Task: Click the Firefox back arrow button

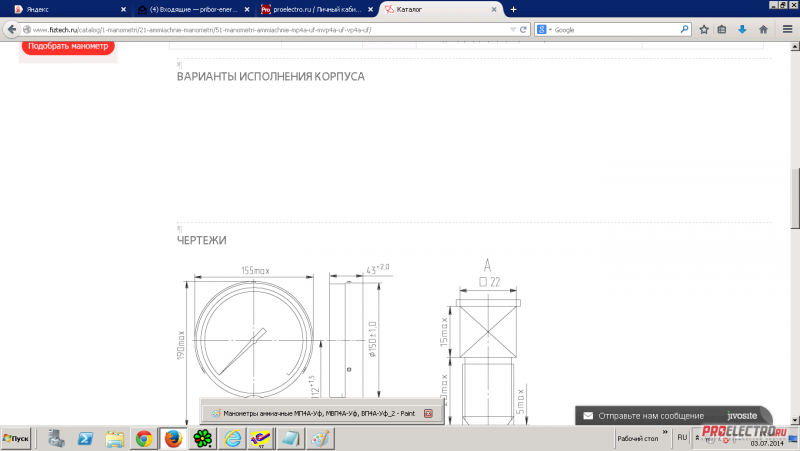Action: tap(13, 30)
